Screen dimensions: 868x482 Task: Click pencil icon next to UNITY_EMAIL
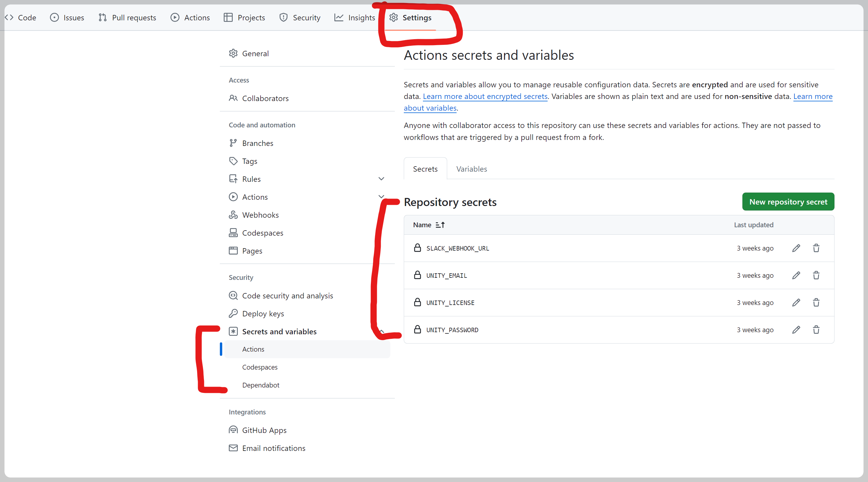click(796, 275)
